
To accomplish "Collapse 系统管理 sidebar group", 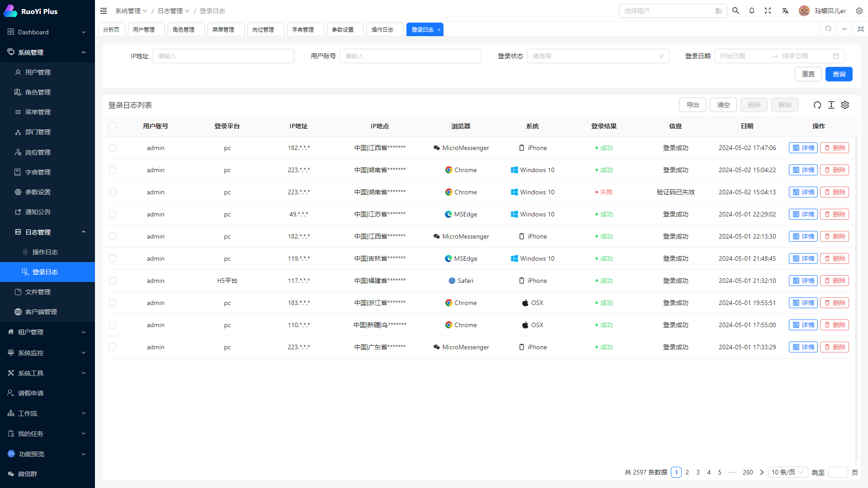I will pyautogui.click(x=47, y=52).
